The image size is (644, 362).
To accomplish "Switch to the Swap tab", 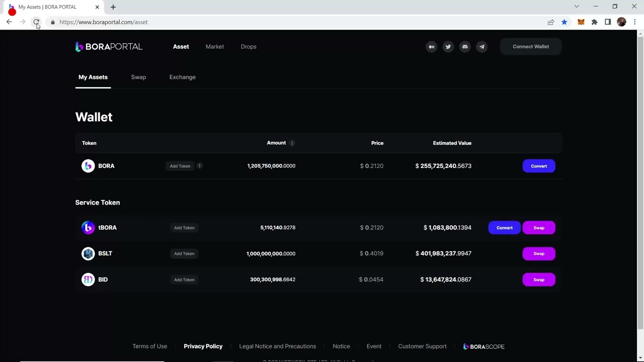I will pyautogui.click(x=138, y=77).
